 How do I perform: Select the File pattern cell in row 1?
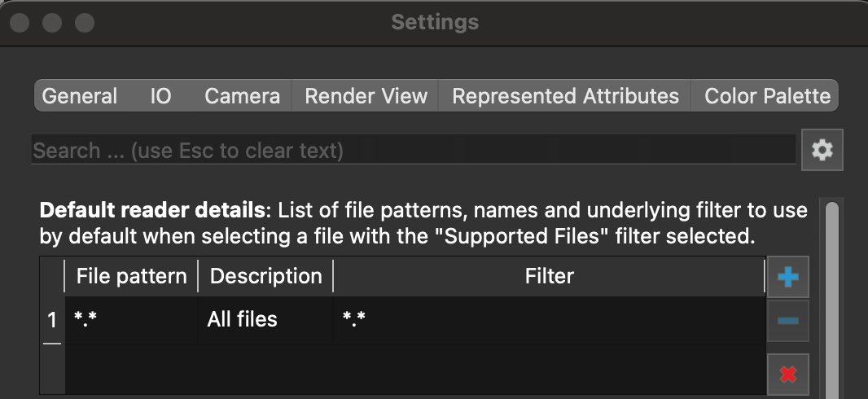(131, 319)
